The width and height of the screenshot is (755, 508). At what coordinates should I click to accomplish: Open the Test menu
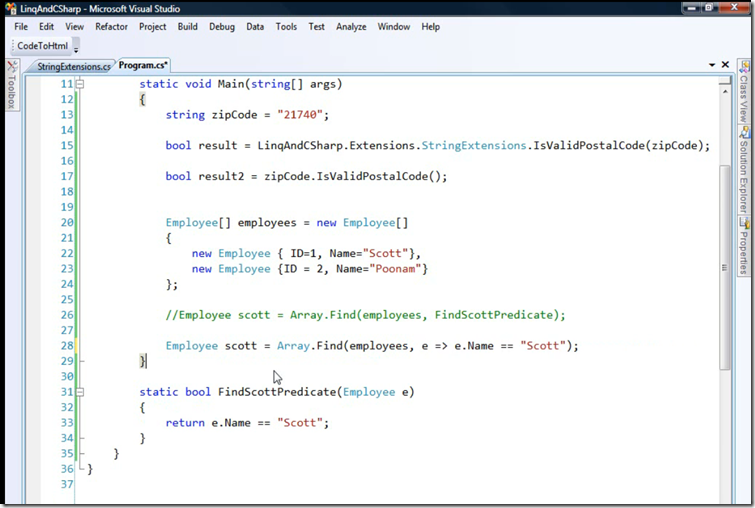tap(316, 27)
